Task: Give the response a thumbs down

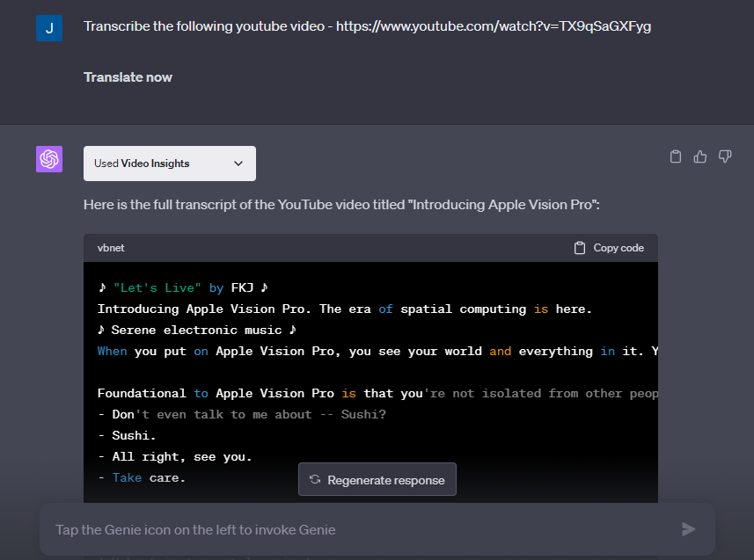Action: coord(725,156)
